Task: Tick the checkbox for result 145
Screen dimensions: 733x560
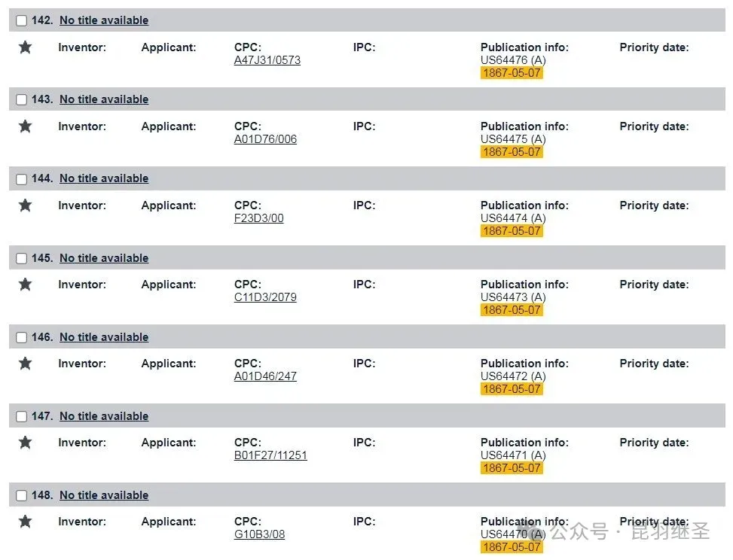Action: [x=21, y=258]
